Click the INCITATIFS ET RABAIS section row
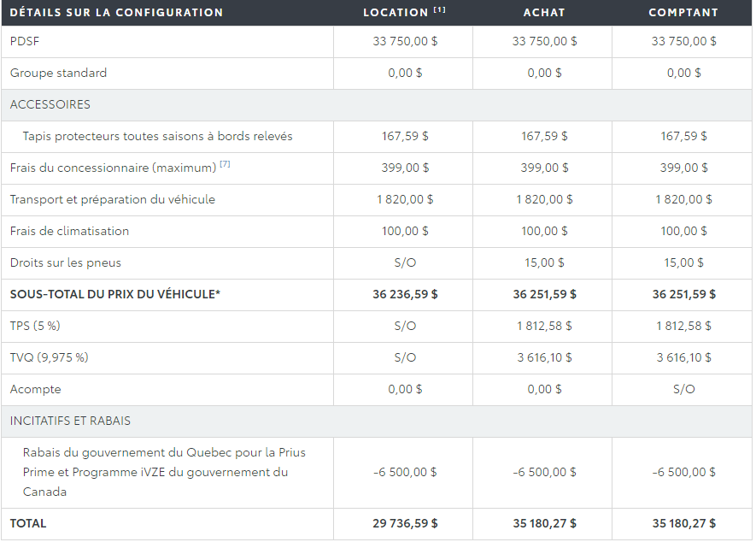The width and height of the screenshot is (756, 548). click(x=377, y=421)
